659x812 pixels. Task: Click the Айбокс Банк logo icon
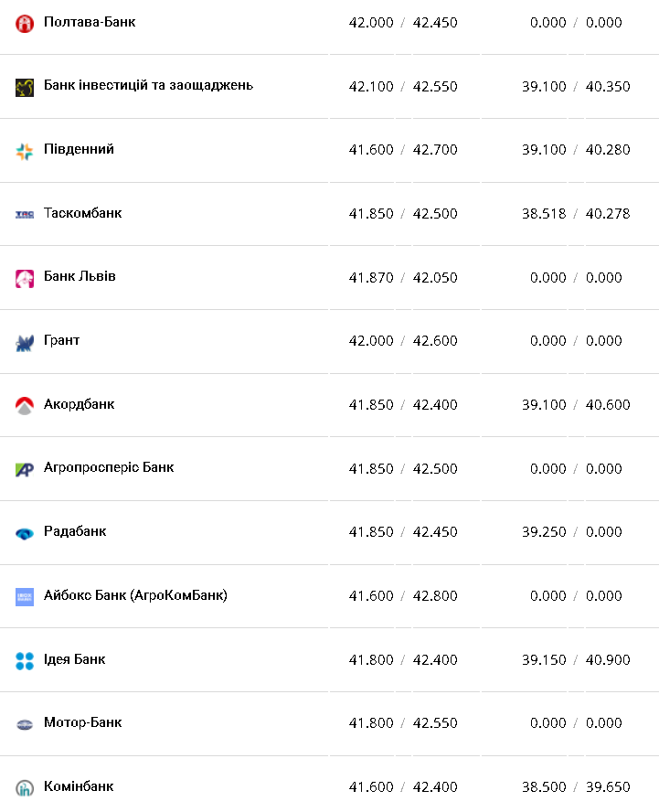coord(25,597)
